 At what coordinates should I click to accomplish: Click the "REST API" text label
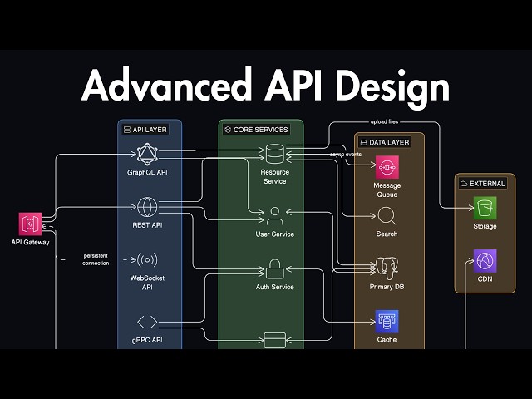coord(147,225)
